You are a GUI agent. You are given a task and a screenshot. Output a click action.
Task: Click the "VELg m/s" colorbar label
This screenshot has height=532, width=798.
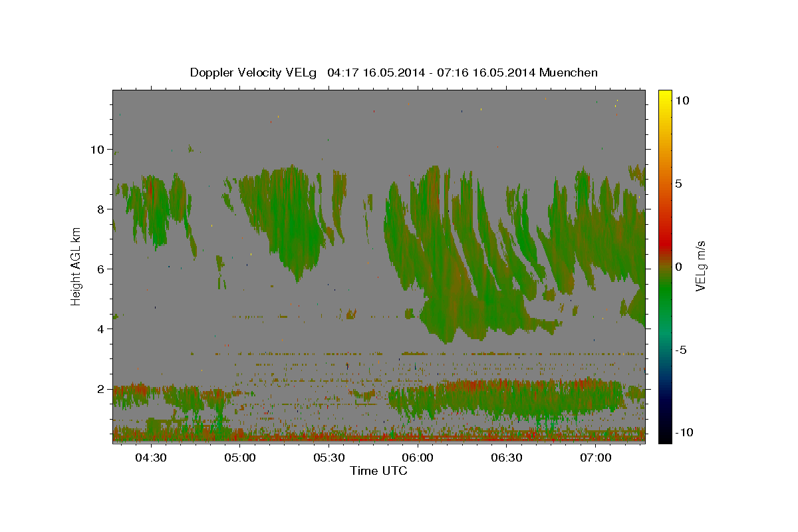point(700,265)
